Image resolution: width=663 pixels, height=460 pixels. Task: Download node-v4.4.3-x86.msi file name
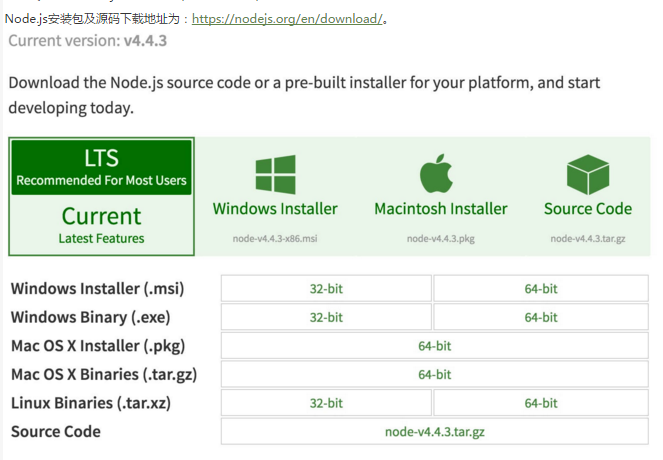click(275, 238)
